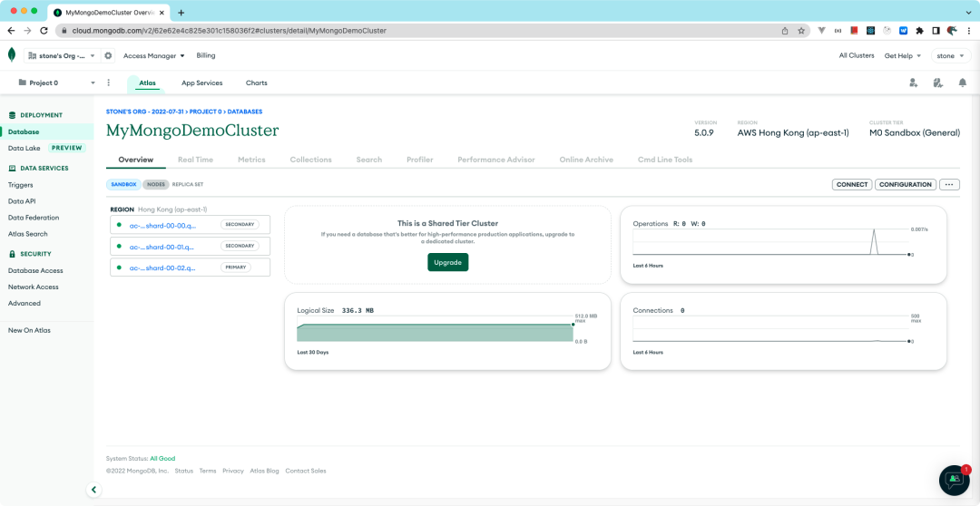Open shard-00-00 secondary node link
Viewport: 980px width, 506px height.
[162, 225]
